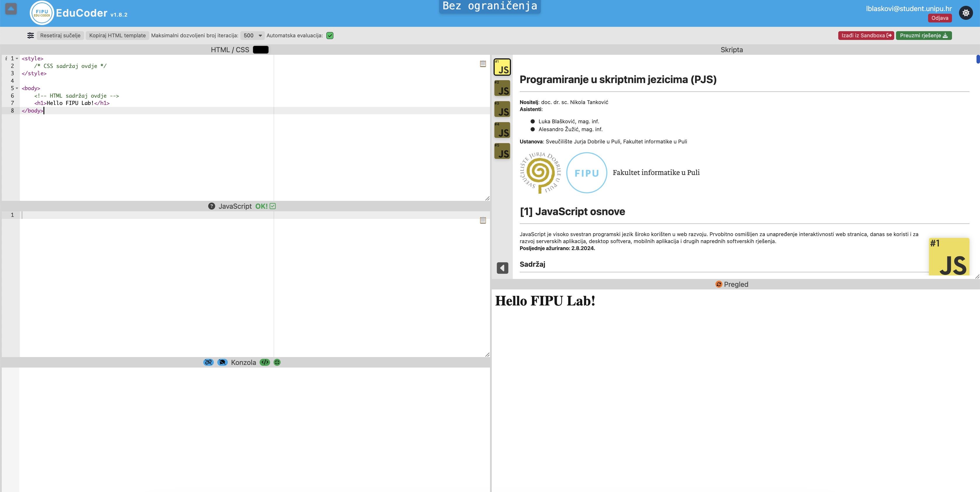The width and height of the screenshot is (980, 492).
Task: Refresh the Pregled preview with orange icon
Action: pos(719,284)
